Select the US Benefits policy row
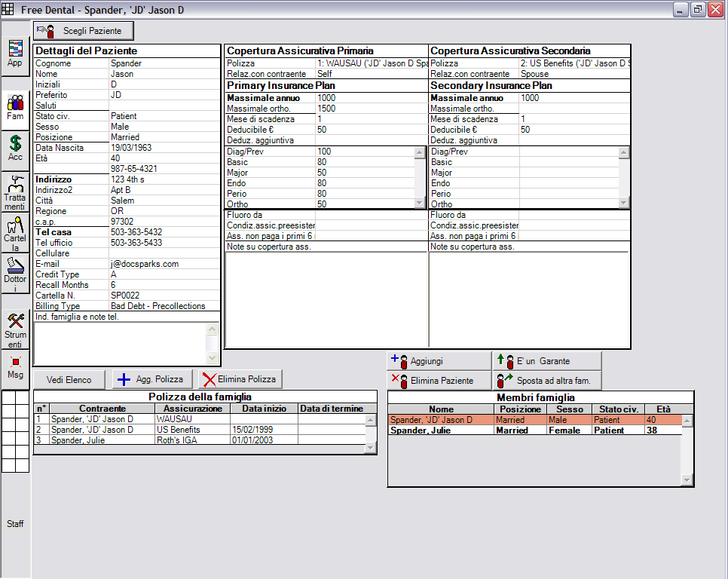The image size is (728, 579). tap(200, 430)
